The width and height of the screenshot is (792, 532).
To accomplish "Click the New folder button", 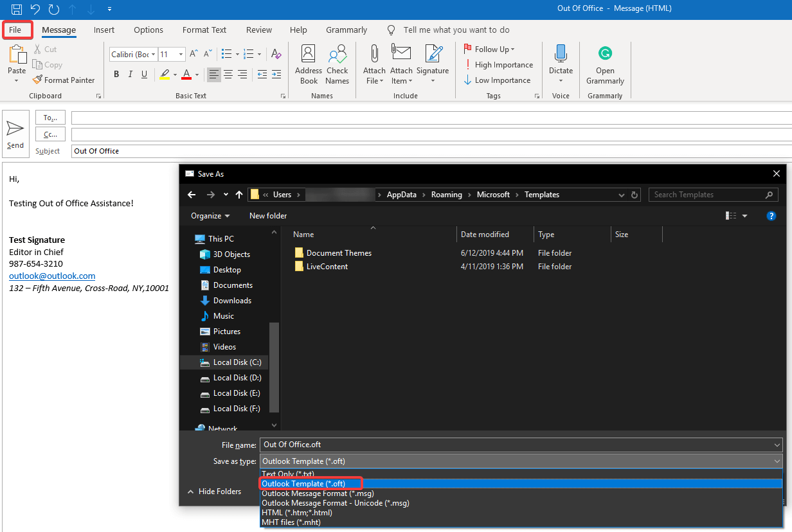I will [x=268, y=216].
